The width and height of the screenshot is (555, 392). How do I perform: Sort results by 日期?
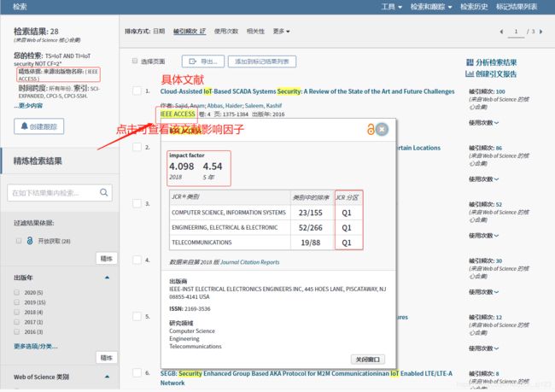[159, 32]
